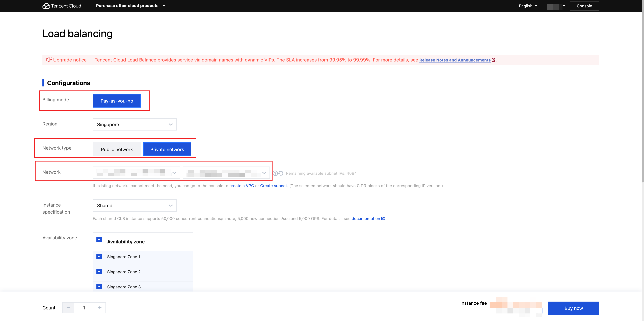Refresh the network subnet list
644x321 pixels.
pyautogui.click(x=281, y=173)
